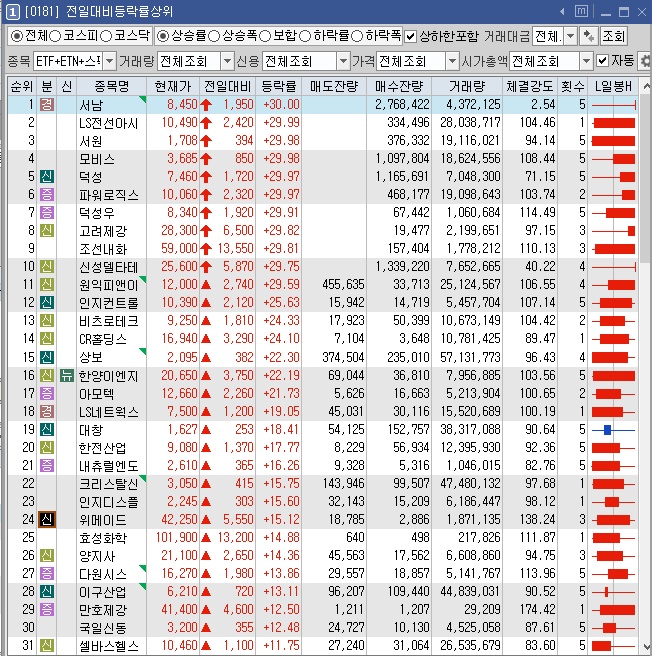
Task: Click the 신 badge in the 덕성 row
Action: [x=46, y=176]
